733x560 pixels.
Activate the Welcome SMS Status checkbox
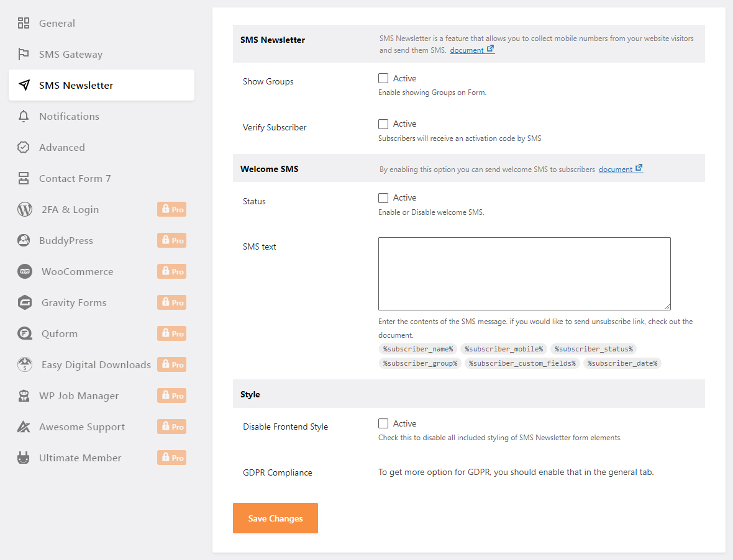point(383,198)
